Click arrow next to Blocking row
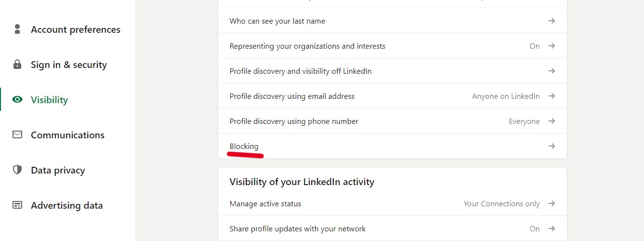 [552, 146]
